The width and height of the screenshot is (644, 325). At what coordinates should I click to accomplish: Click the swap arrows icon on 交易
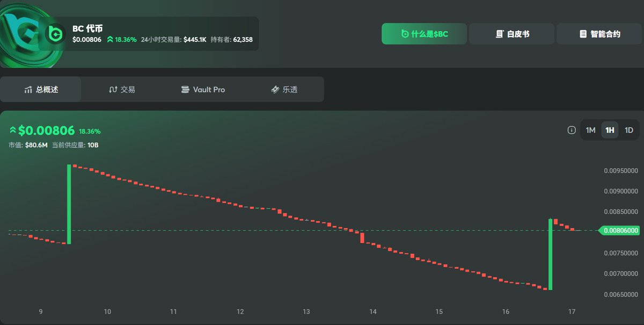[113, 90]
